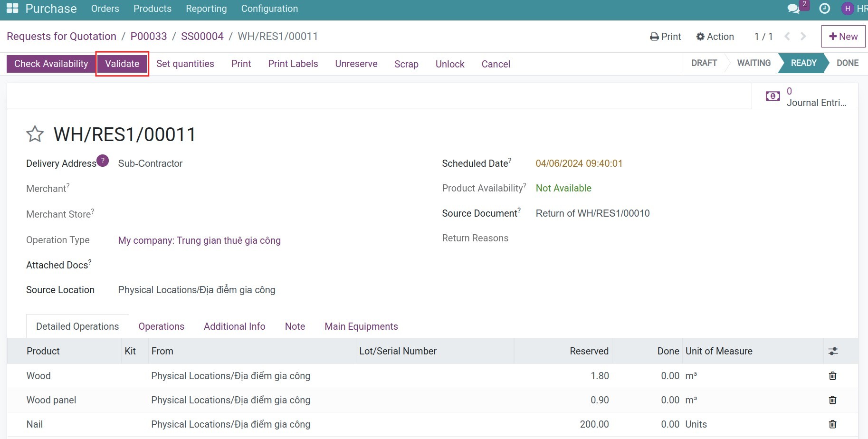
Task: Open the SS00004 breadcrumb link
Action: click(x=202, y=37)
